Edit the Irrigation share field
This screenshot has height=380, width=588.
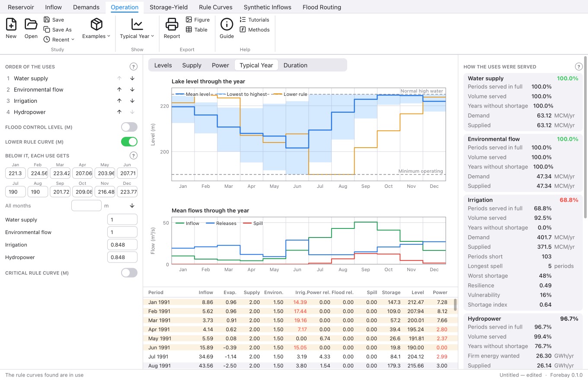[x=122, y=245]
